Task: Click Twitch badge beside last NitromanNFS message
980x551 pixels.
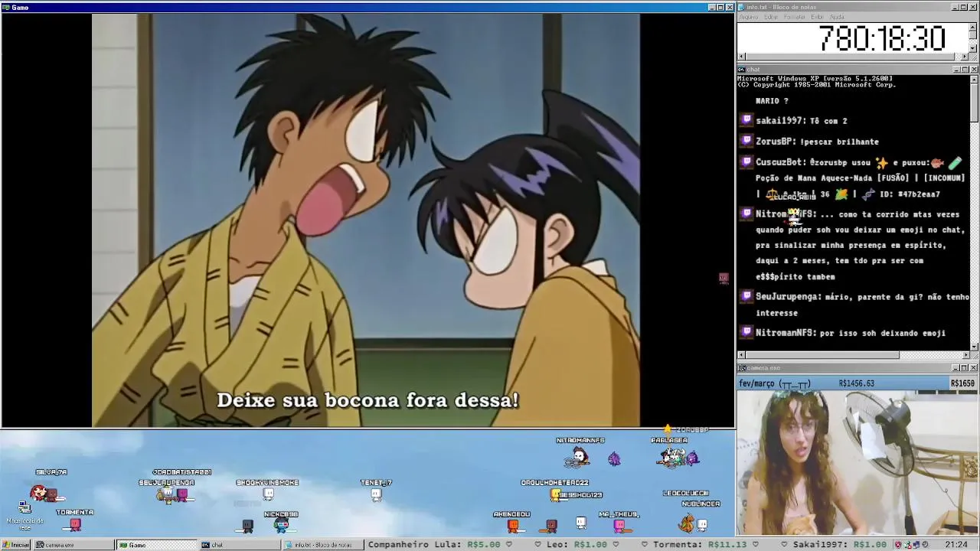Action: [747, 332]
